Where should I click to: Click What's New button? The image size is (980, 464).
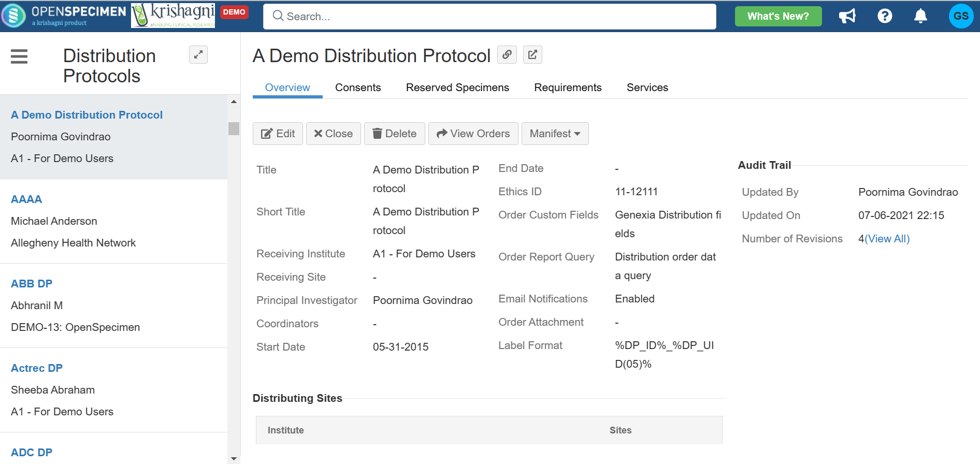point(778,16)
